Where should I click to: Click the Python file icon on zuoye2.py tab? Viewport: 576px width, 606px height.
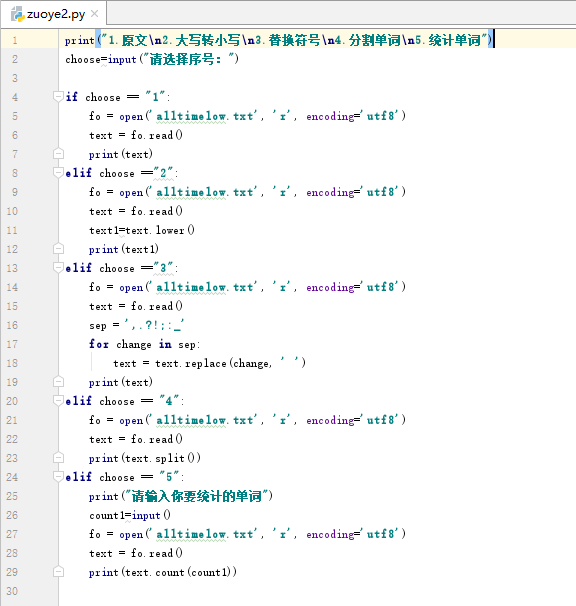17,14
